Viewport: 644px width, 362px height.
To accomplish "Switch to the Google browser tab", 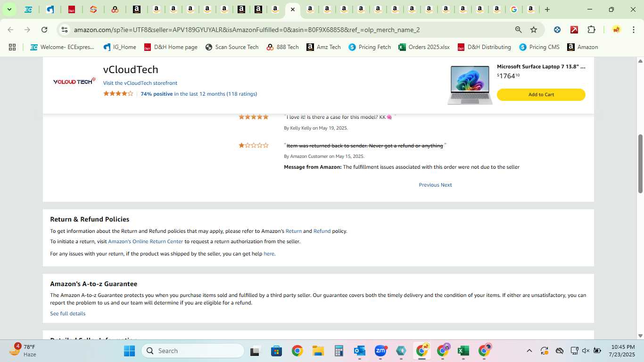I will [513, 9].
